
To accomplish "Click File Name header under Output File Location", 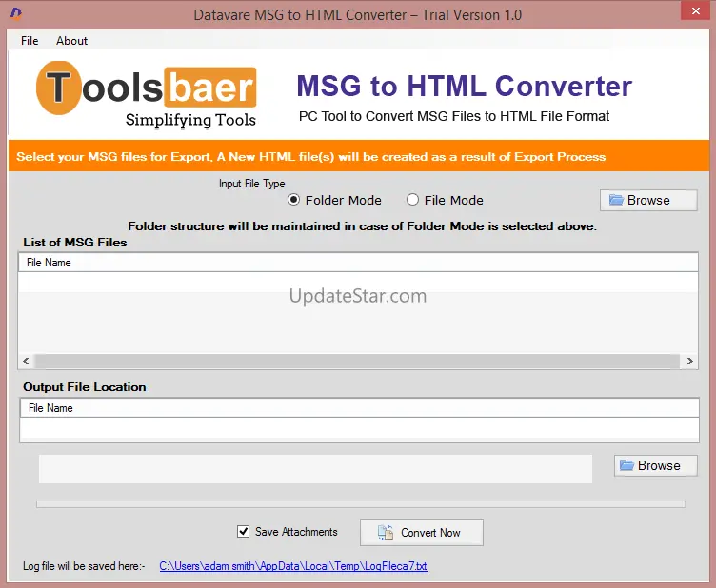I will pos(359,408).
